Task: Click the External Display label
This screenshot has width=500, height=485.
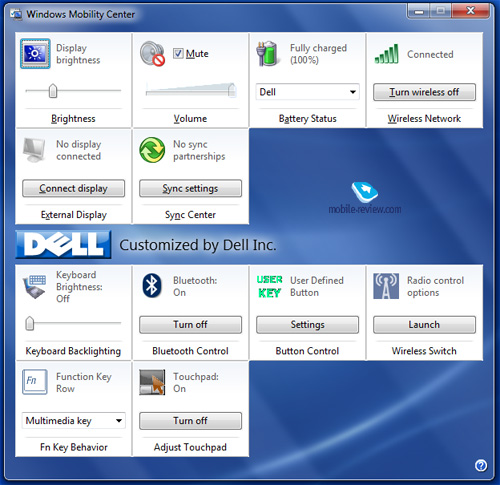Action: [x=74, y=215]
